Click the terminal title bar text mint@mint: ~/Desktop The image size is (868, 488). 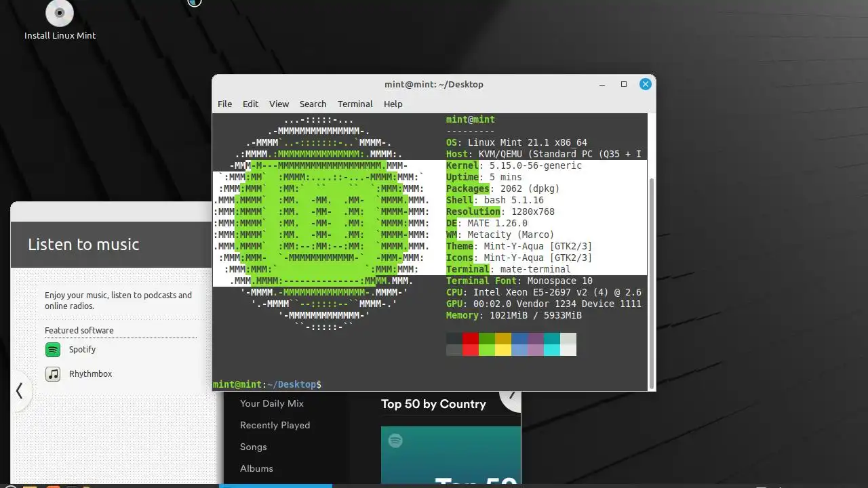coord(433,85)
